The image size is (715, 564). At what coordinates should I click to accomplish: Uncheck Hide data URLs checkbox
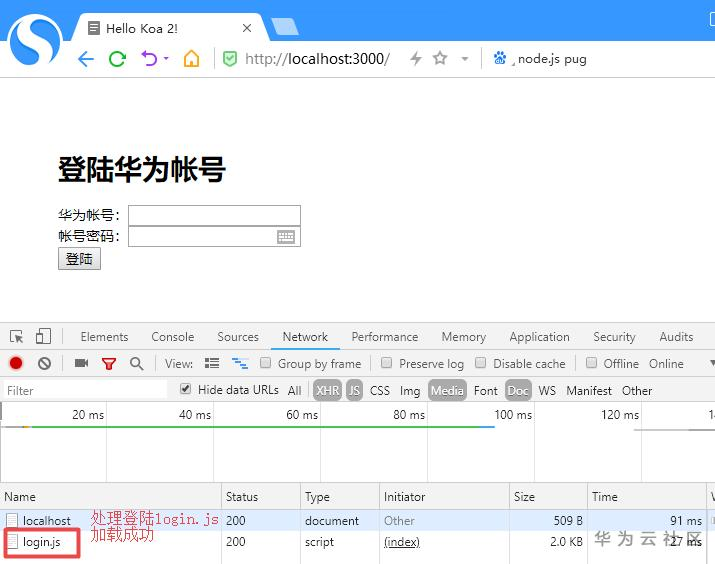click(185, 389)
